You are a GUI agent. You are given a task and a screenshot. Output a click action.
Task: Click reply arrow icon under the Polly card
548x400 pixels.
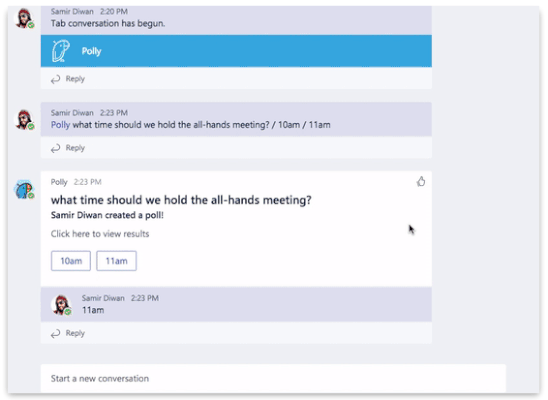click(x=55, y=79)
